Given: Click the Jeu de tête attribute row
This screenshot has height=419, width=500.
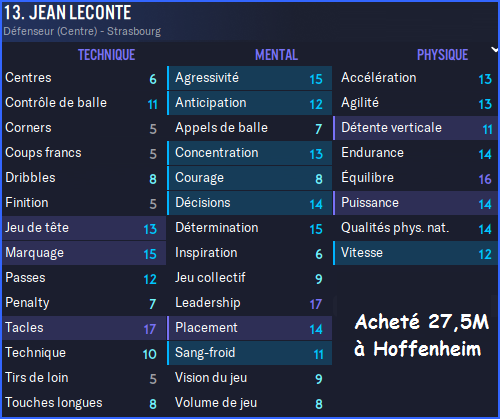Looking at the screenshot, I should [84, 228].
